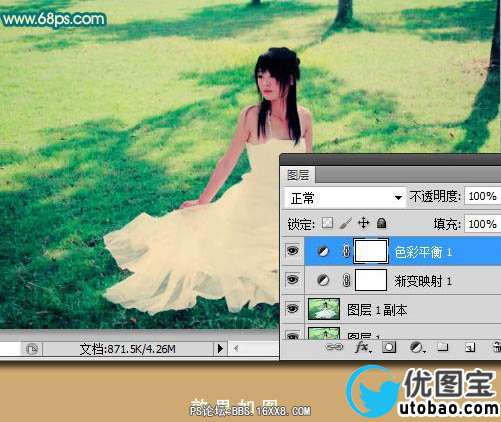Hide the 色彩平衡 1 layer
The height and width of the screenshot is (422, 501).
[292, 250]
